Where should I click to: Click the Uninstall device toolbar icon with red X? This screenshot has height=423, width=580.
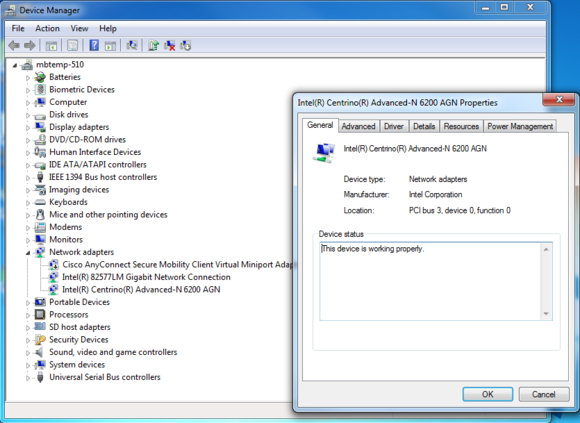170,45
